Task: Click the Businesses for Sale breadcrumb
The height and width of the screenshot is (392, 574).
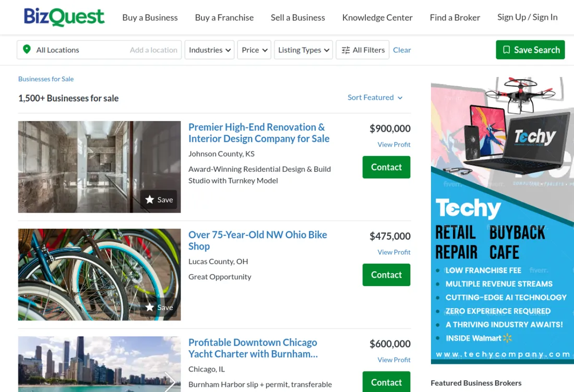Action: pyautogui.click(x=46, y=79)
